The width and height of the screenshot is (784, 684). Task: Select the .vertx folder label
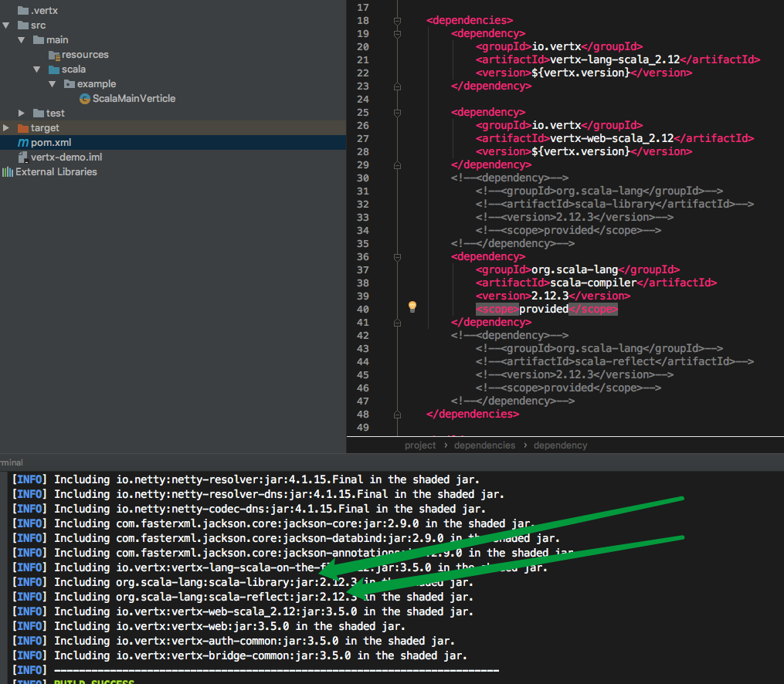[x=44, y=11]
